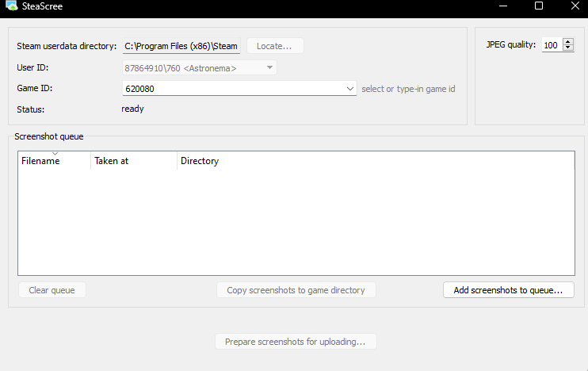Focus the Steam userdata directory field
Viewport: 588px width, 371px height.
[181, 46]
